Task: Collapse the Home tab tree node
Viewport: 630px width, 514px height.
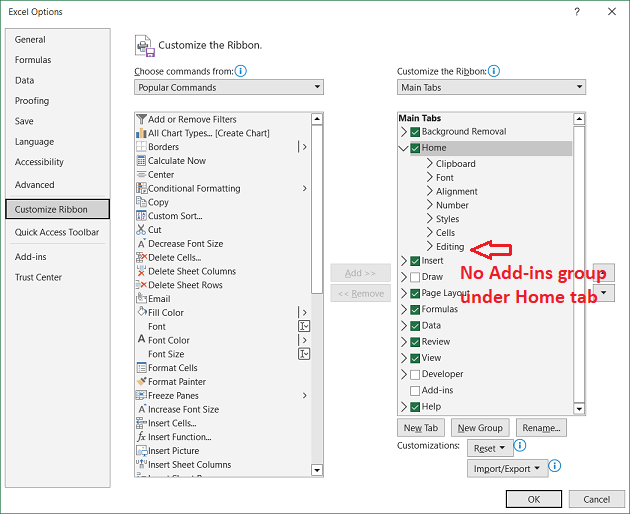Action: (403, 148)
